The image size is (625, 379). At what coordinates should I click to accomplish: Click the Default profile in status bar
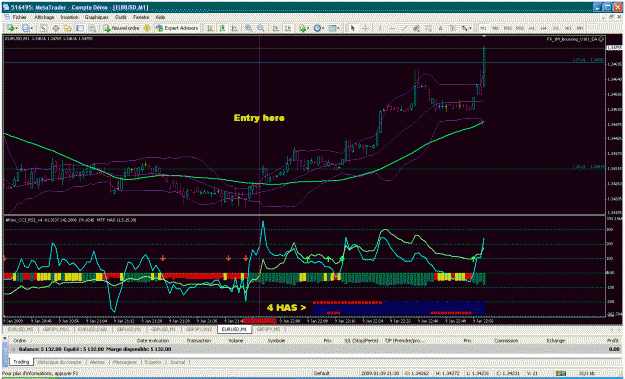321,374
